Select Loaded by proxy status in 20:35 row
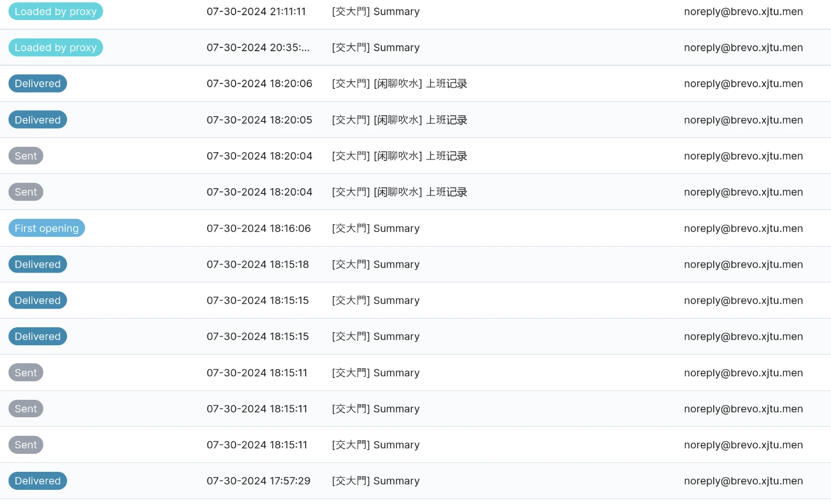 (x=56, y=47)
